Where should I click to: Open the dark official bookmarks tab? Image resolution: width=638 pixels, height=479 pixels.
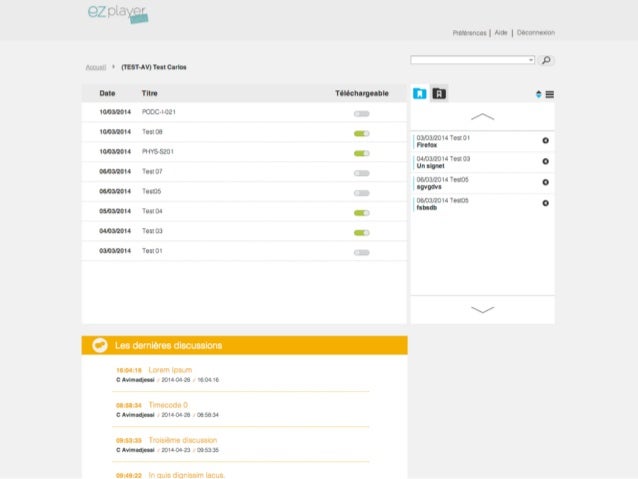point(439,94)
